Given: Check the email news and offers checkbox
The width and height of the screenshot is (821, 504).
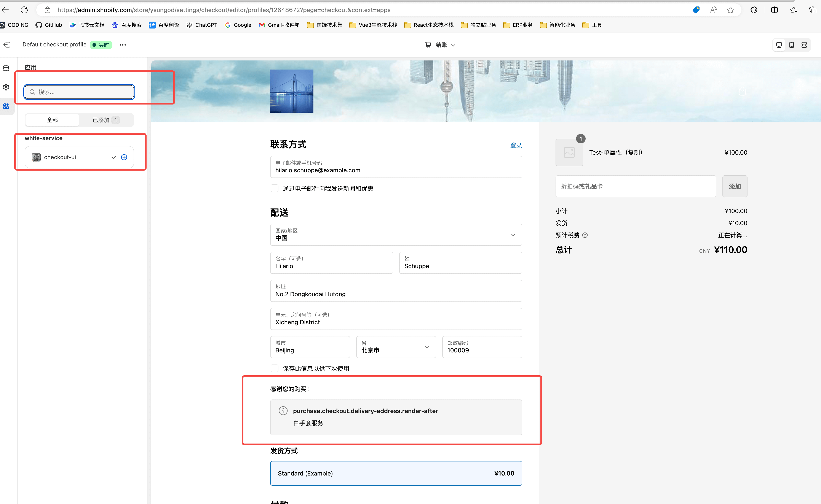Looking at the screenshot, I should [x=275, y=189].
